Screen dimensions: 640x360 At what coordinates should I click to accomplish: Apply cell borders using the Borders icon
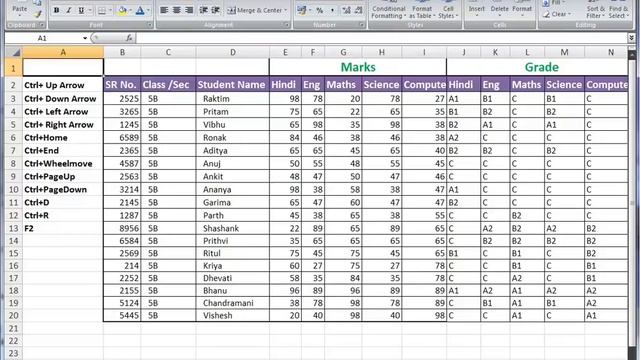point(102,10)
